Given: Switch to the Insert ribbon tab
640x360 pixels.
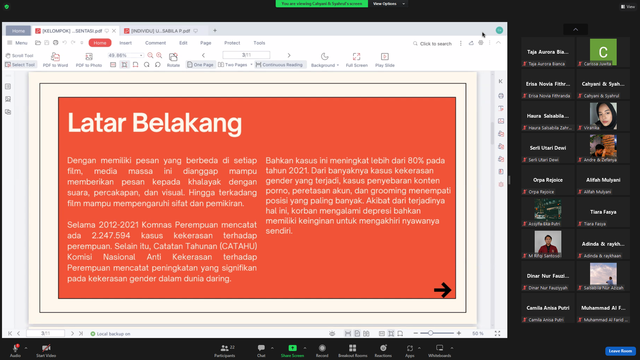Looking at the screenshot, I should (x=125, y=43).
